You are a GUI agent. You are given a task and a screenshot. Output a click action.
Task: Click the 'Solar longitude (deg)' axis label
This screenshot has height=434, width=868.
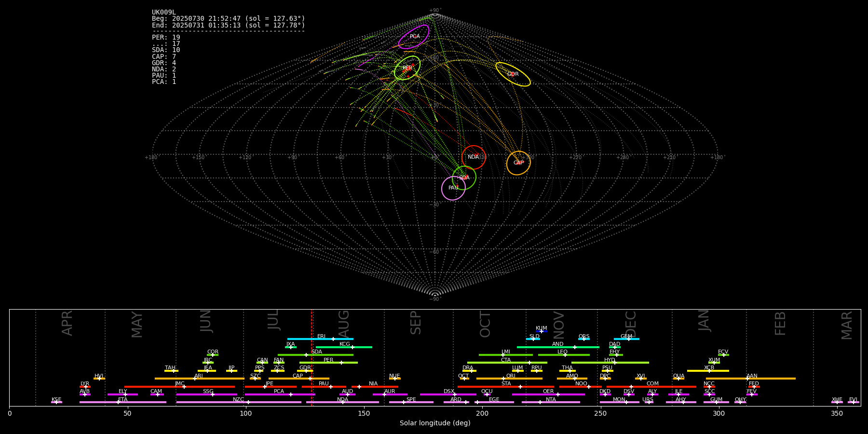pos(435,423)
